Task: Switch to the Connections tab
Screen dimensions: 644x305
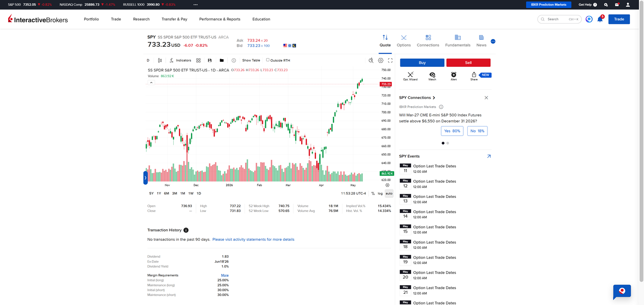Action: tap(428, 41)
